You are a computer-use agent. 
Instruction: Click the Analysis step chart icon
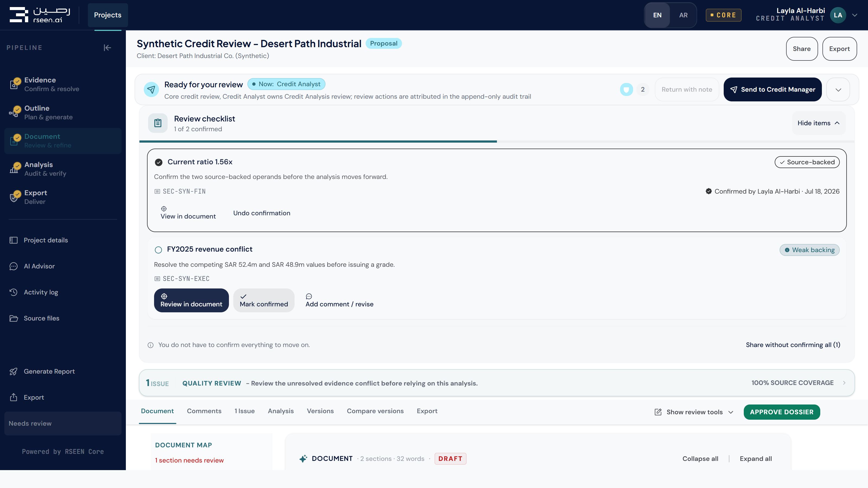[x=14, y=169]
